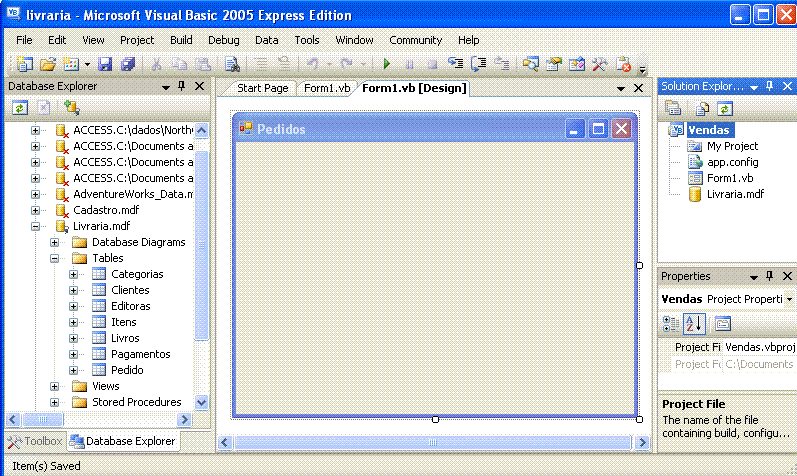Select the Livros table
The height and width of the screenshot is (476, 797).
125,338
